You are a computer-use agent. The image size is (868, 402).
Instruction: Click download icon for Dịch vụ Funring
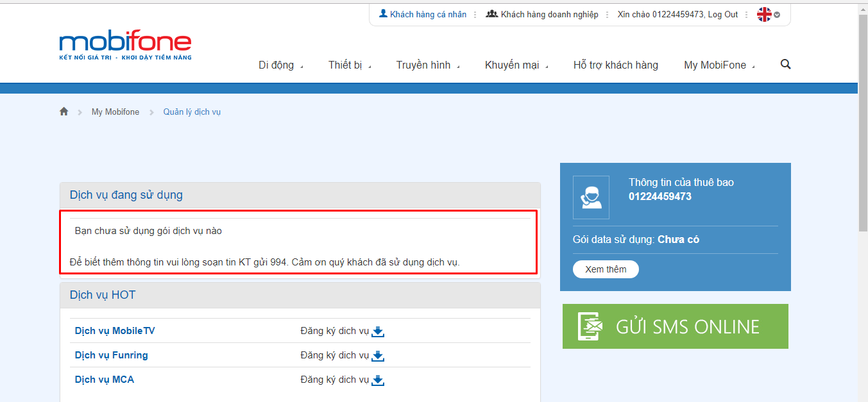pos(378,356)
